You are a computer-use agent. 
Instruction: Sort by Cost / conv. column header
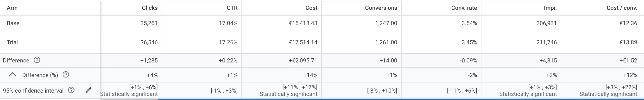click(x=621, y=8)
